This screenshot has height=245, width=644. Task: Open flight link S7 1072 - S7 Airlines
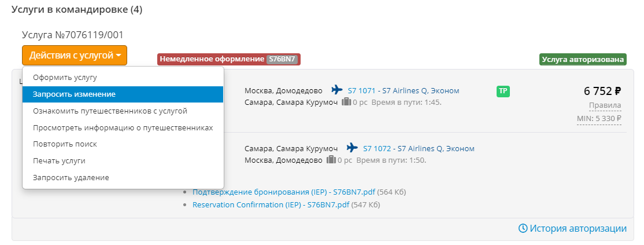[x=418, y=148]
